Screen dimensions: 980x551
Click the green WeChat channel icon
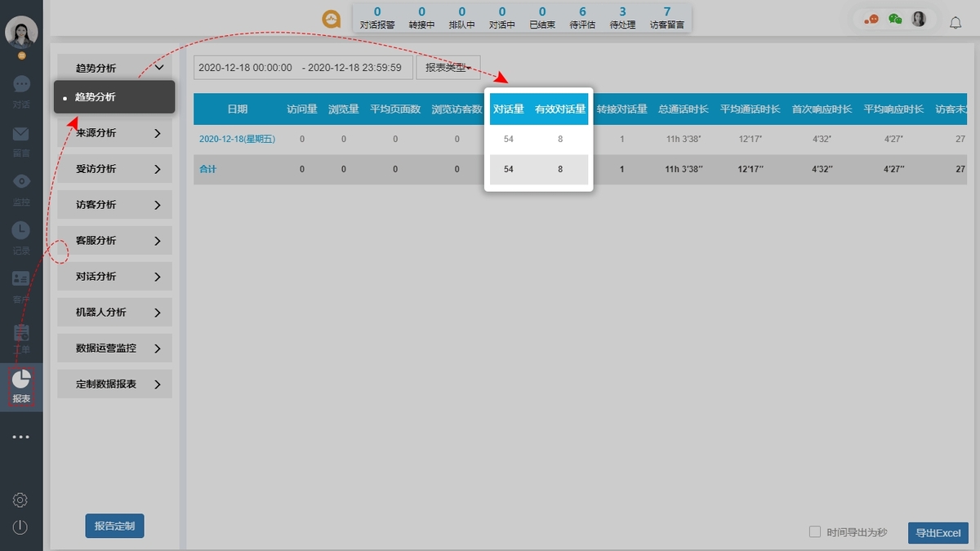[895, 19]
